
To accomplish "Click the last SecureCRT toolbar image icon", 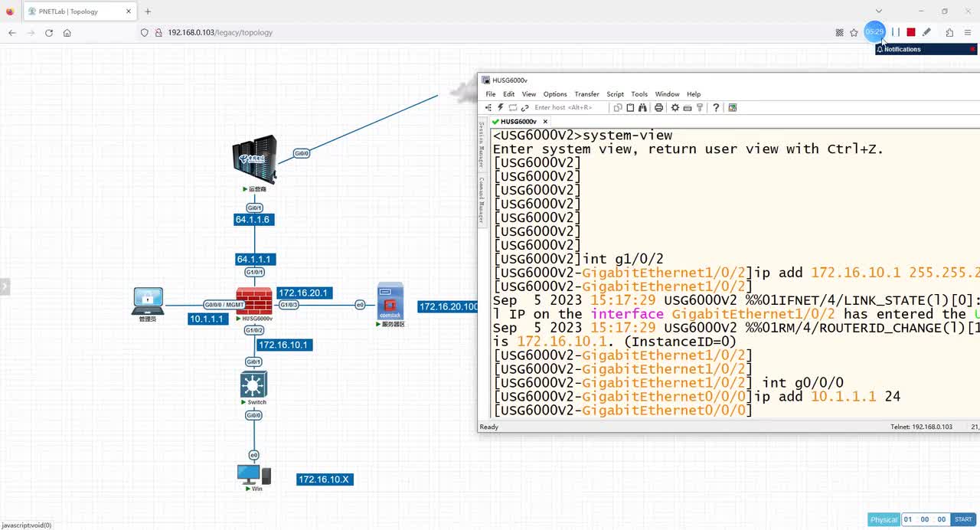I will 733,107.
